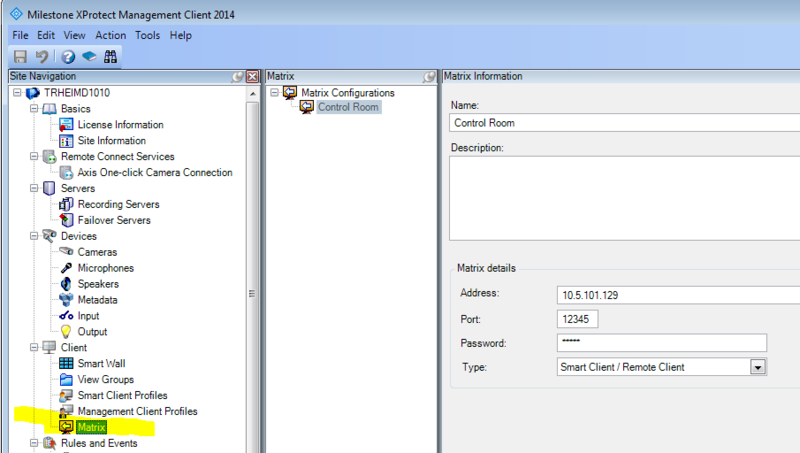Select the Smart Wall item
Image resolution: width=800 pixels, height=453 pixels.
pyautogui.click(x=101, y=363)
